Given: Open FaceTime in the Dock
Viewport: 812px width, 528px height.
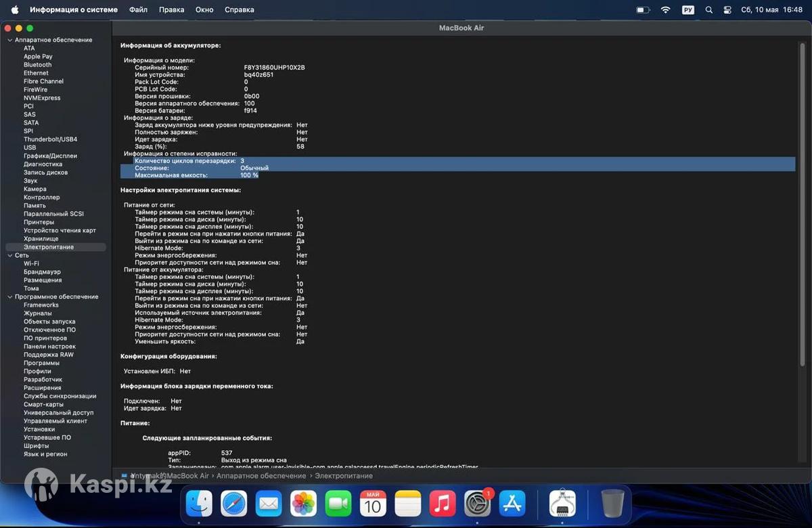Looking at the screenshot, I should pyautogui.click(x=338, y=504).
